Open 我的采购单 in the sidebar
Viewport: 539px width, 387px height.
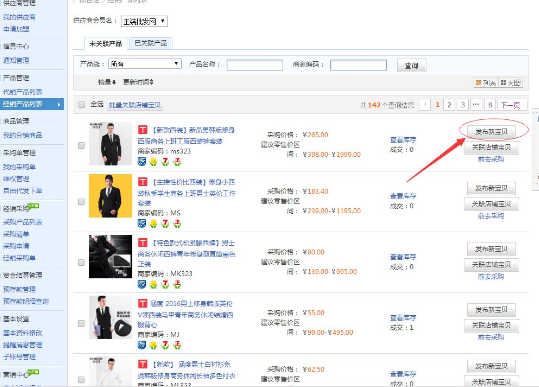[x=19, y=167]
